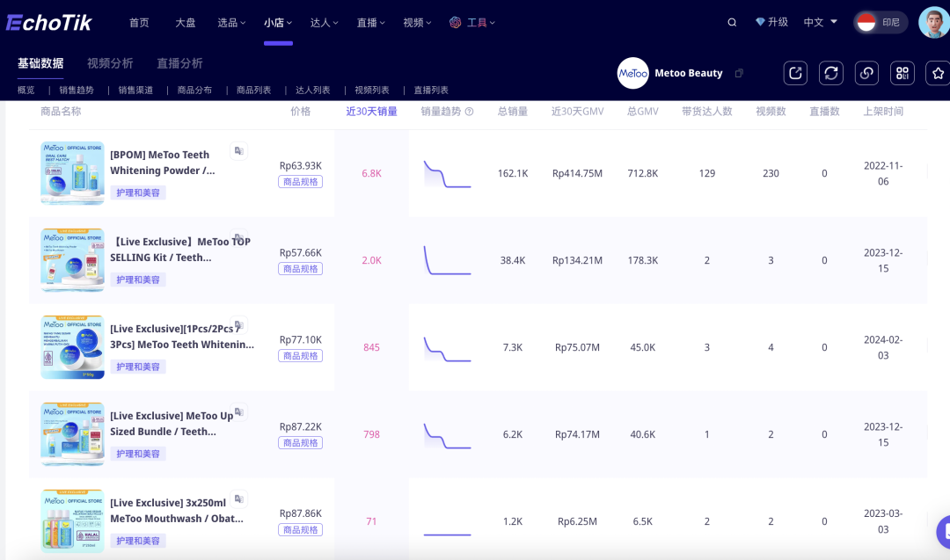Switch to the 直播分析 tab
Screen dimensions: 950x560
179,63
